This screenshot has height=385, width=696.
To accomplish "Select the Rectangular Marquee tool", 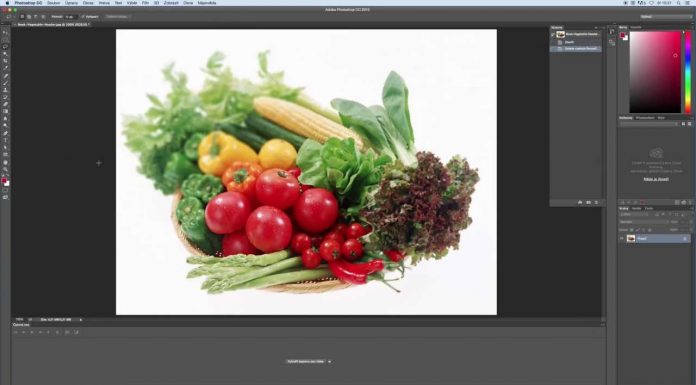I will (5, 40).
